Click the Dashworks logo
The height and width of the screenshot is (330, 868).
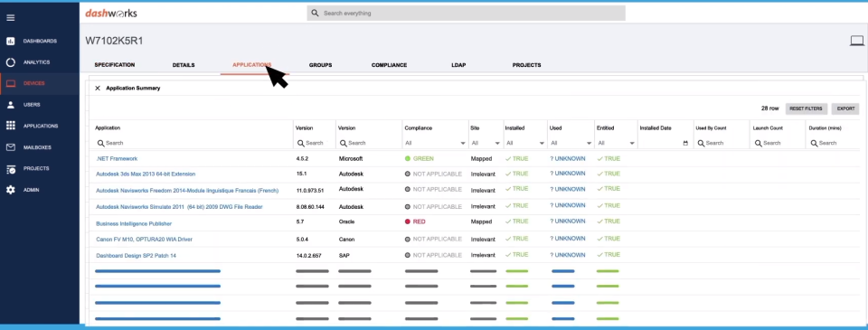click(x=110, y=13)
